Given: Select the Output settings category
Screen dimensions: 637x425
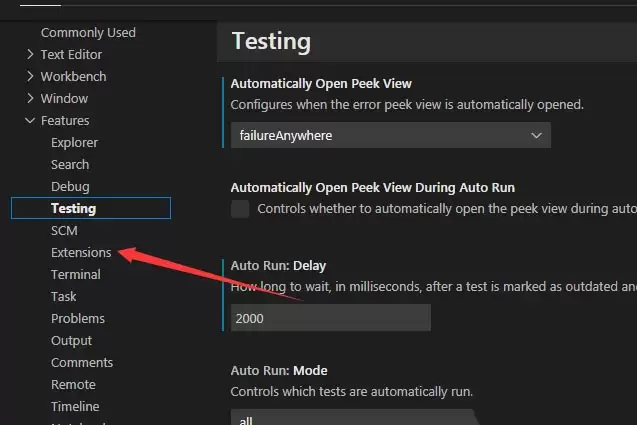Looking at the screenshot, I should click(x=71, y=340).
